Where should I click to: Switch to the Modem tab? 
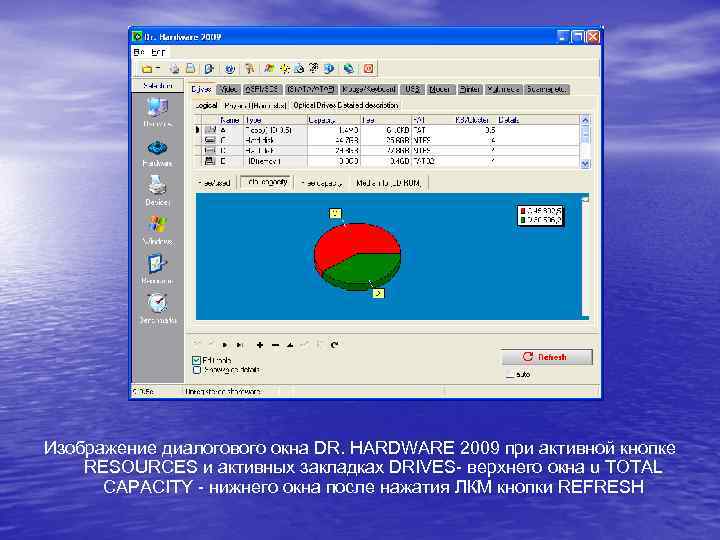[440, 89]
